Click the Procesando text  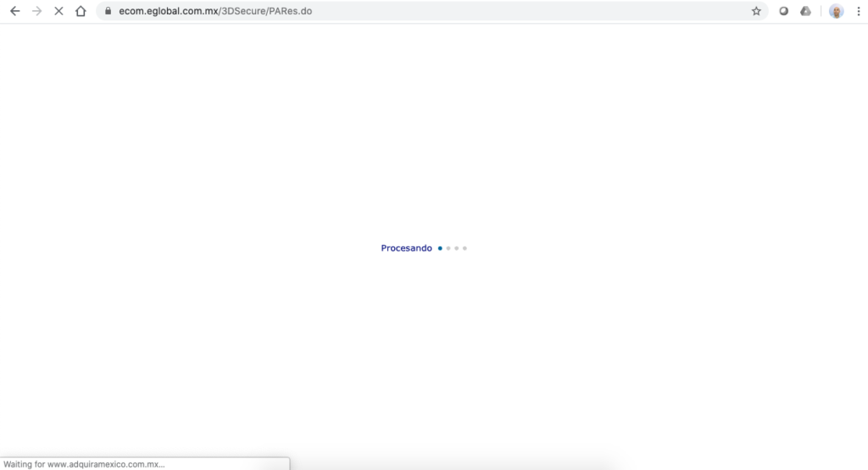[x=406, y=248]
